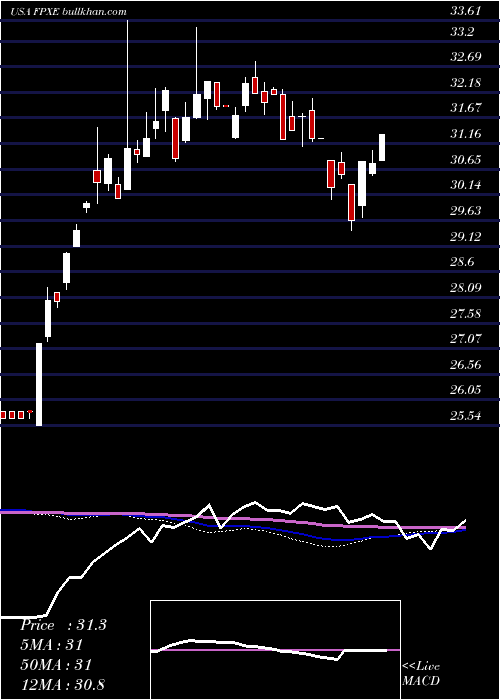
Task: Click the 28.09 price axis label
Action: click(466, 288)
